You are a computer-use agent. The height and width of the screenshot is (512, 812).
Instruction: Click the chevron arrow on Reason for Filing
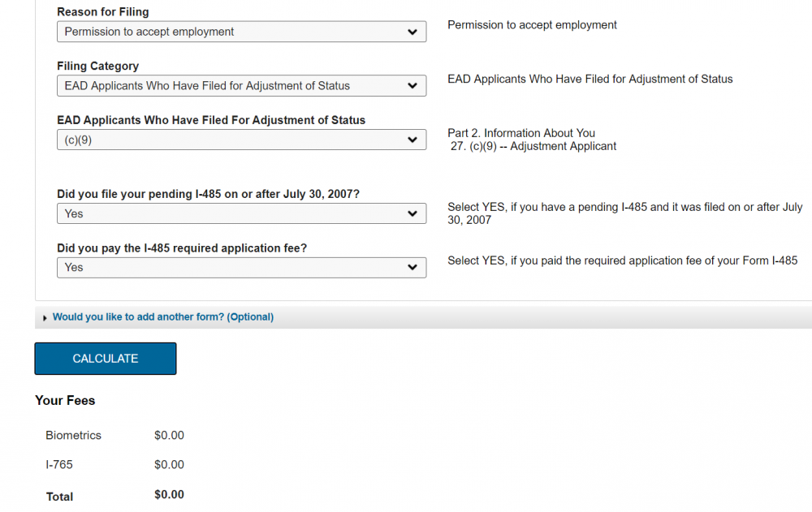412,32
